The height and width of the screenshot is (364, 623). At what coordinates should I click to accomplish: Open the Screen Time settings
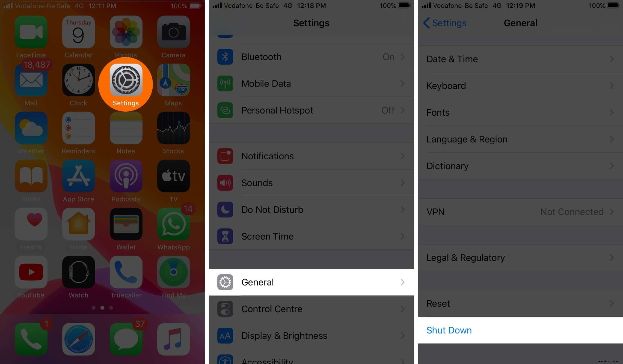coord(311,236)
